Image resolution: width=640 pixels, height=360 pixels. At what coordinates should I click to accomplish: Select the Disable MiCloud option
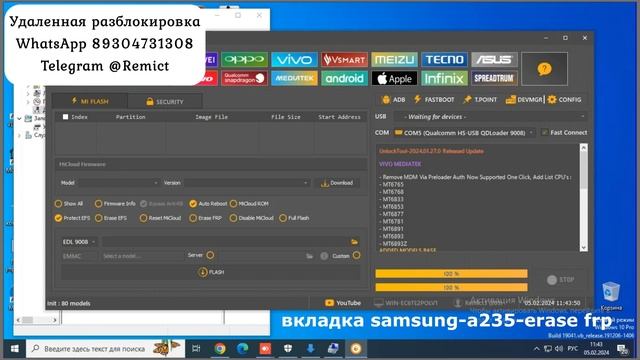click(252, 218)
